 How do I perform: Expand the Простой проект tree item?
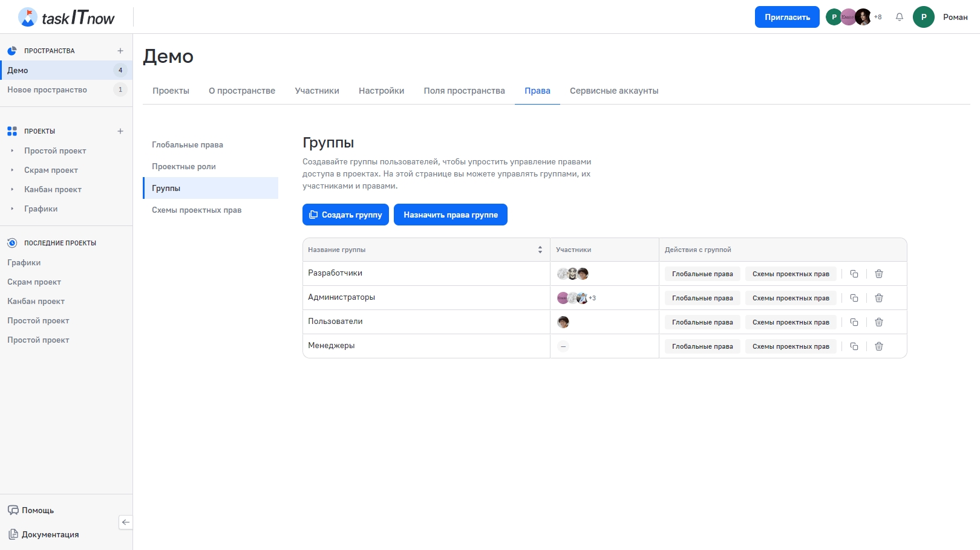(x=12, y=150)
